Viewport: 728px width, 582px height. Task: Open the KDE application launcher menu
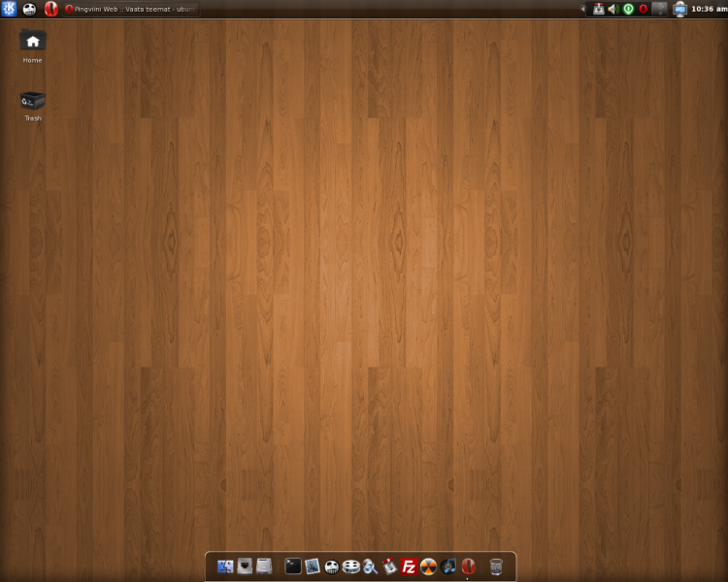pyautogui.click(x=9, y=9)
